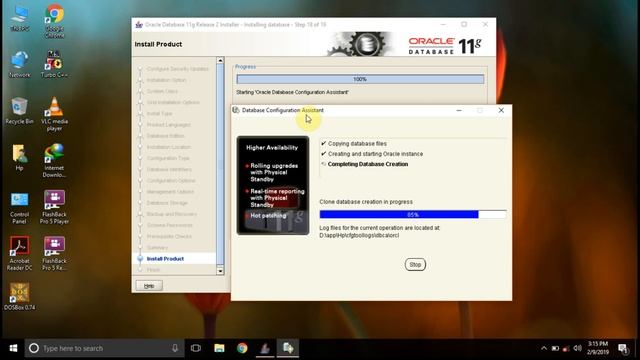
Task: Select the Install Product step
Action: [x=165, y=259]
